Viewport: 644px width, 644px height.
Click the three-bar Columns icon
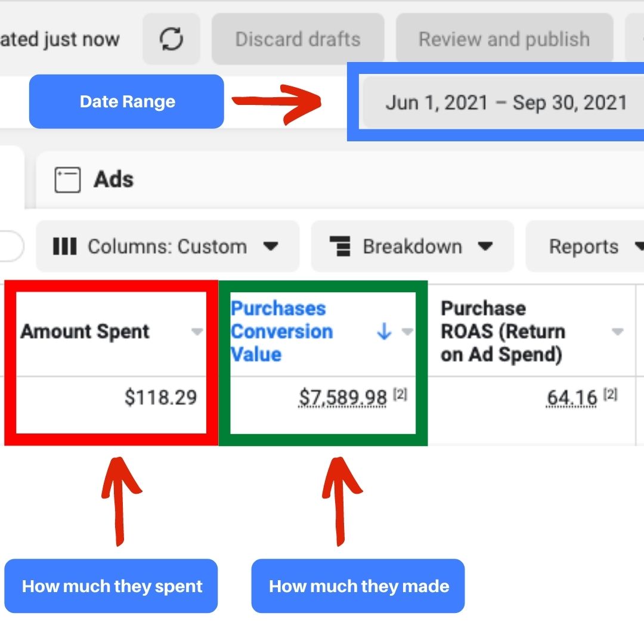pos(64,246)
